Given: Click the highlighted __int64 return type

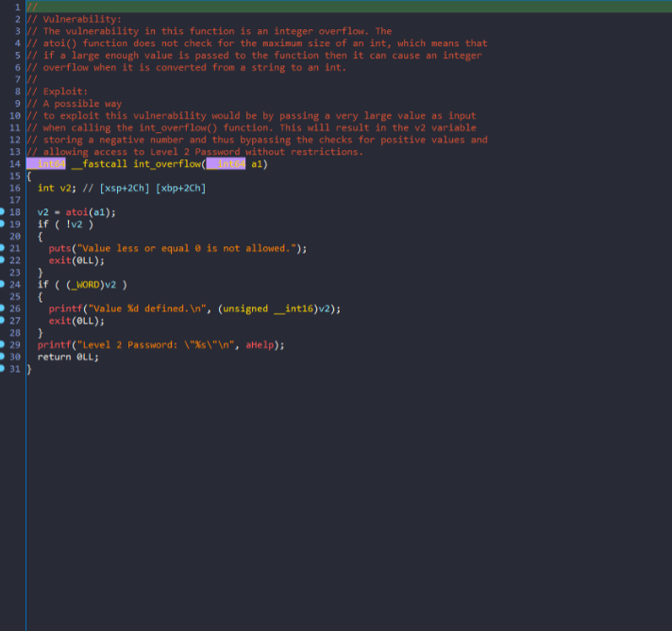Looking at the screenshot, I should (46, 164).
